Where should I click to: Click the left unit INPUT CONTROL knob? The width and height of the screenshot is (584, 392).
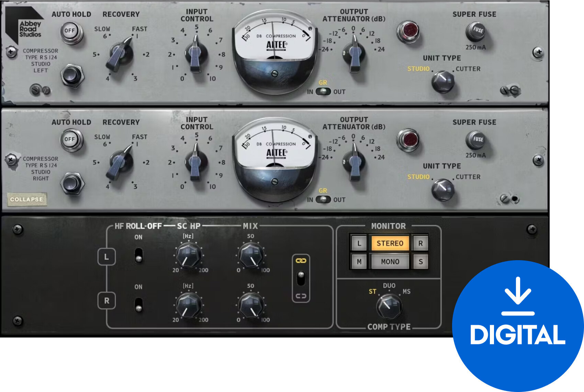[196, 54]
